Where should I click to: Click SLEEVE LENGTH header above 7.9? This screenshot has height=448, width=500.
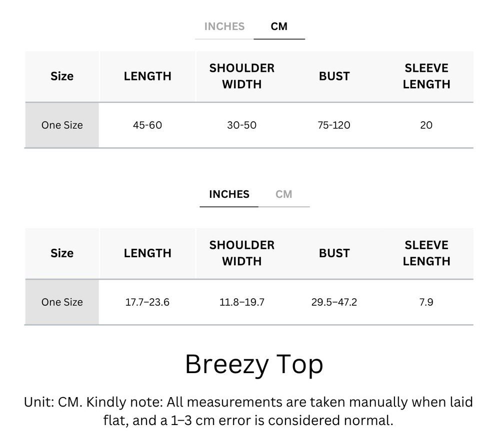tap(426, 253)
